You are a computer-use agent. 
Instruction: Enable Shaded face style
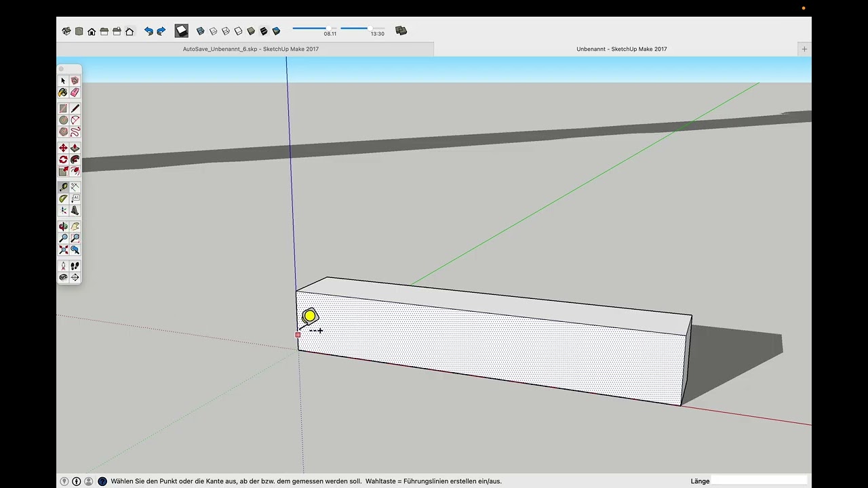click(x=251, y=31)
